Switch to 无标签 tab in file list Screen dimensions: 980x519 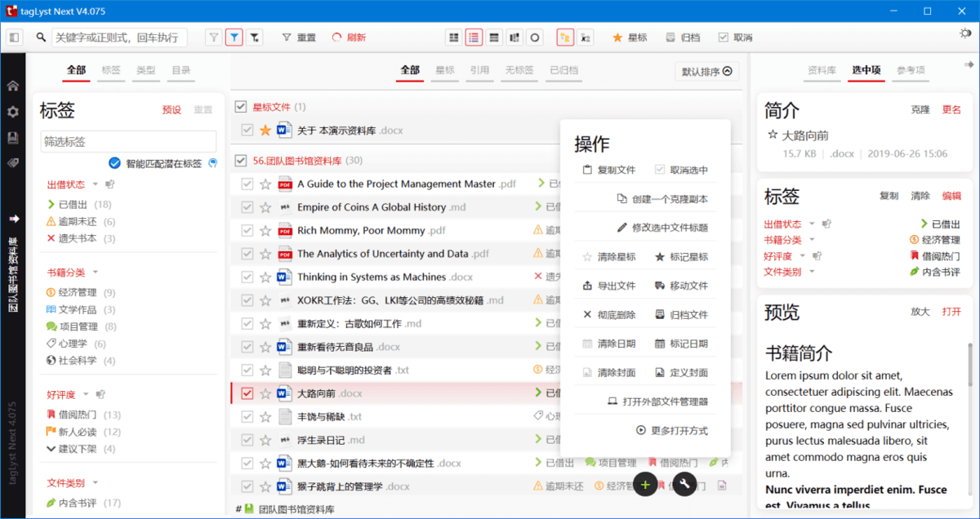[519, 70]
